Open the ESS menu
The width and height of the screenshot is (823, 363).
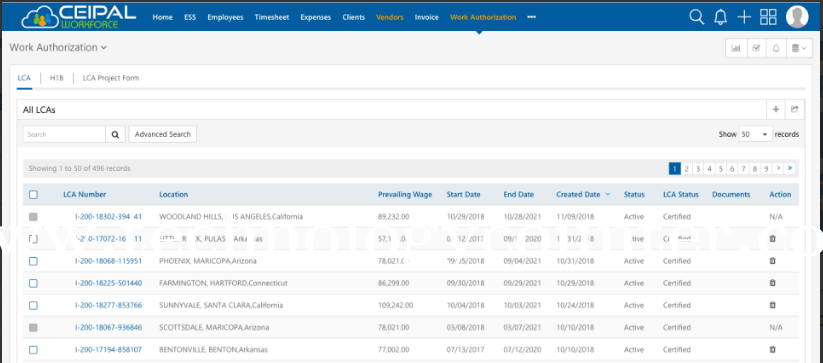point(190,17)
